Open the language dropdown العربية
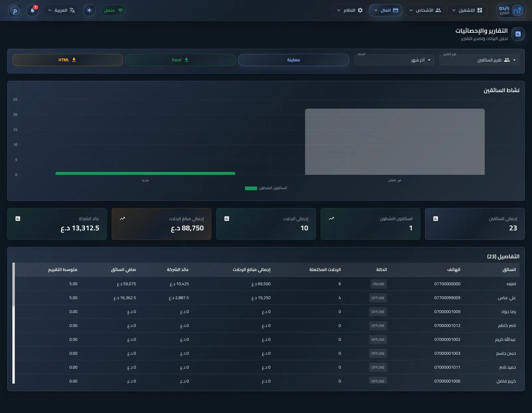This screenshot has height=413, width=532. pos(61,10)
